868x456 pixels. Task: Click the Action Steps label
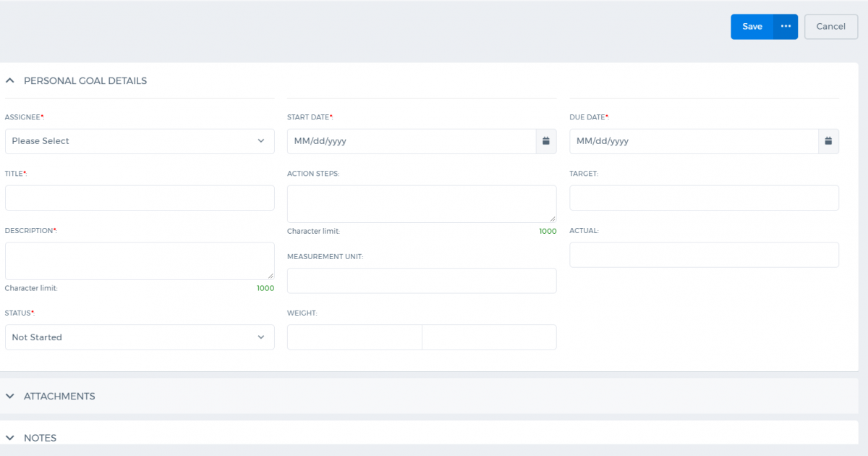click(312, 174)
